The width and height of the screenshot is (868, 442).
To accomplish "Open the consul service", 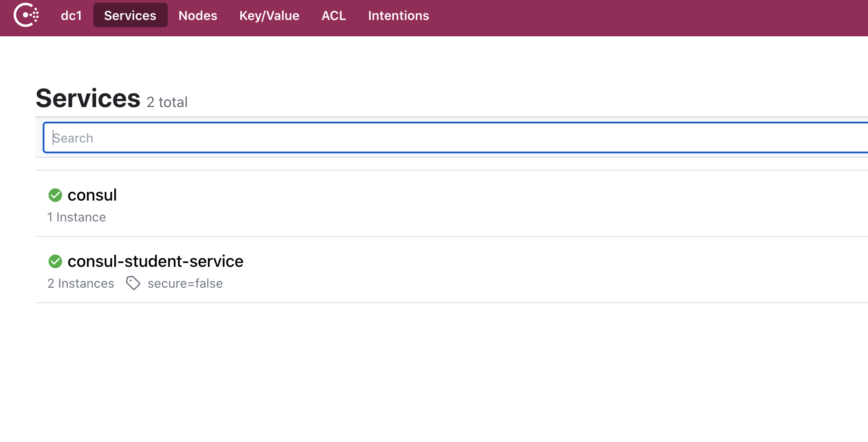I will (x=92, y=195).
